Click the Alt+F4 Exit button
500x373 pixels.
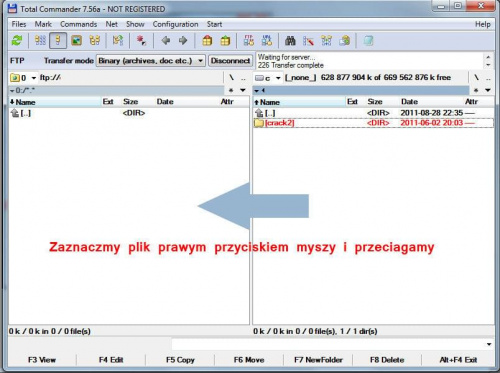coord(458,360)
